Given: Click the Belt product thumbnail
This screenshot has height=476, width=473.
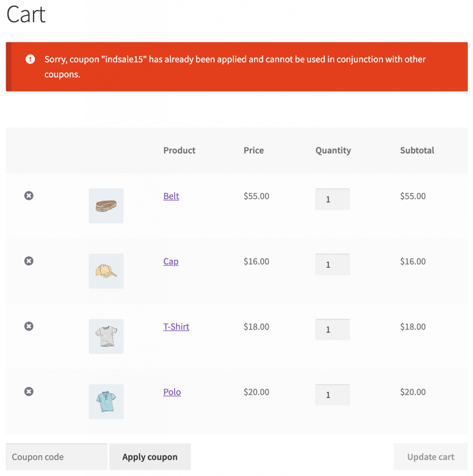Looking at the screenshot, I should tap(106, 205).
